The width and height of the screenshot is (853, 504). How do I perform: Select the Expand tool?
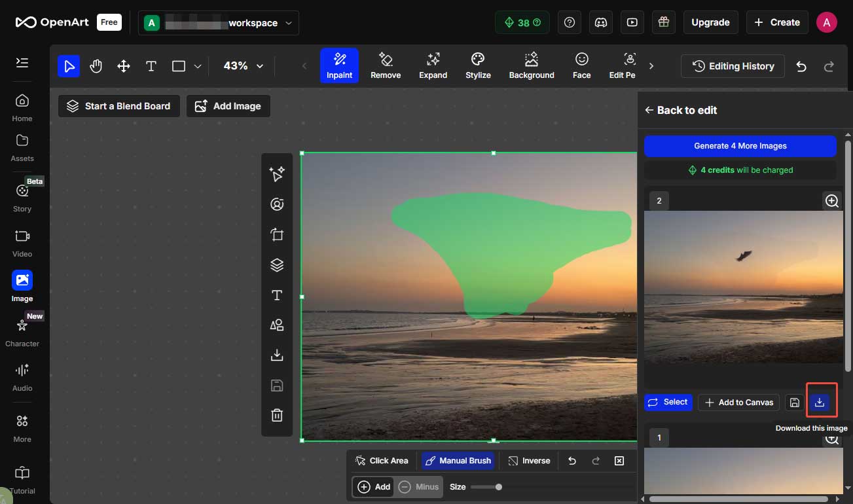[x=433, y=65]
